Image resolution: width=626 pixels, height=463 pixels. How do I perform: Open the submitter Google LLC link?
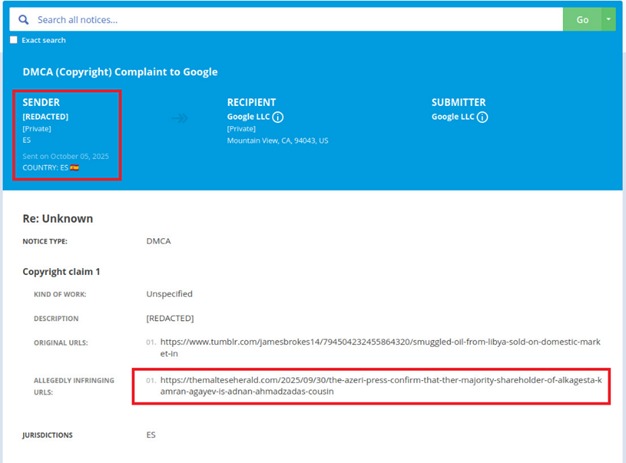452,117
